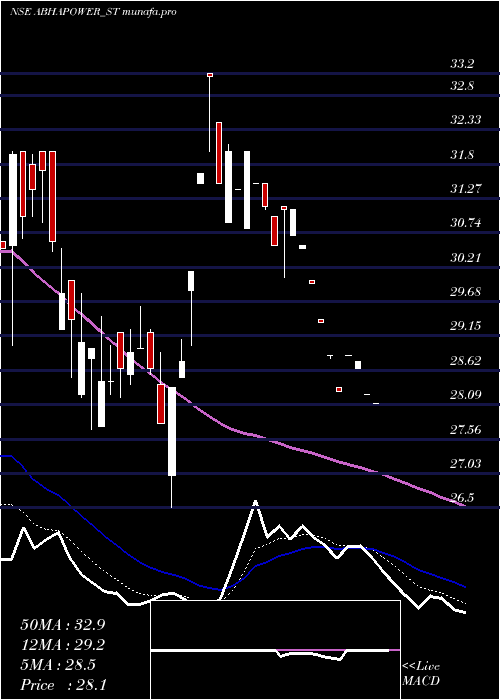This screenshot has width=500, height=700.
Task: Click the 30.74 price axis label
Action: [466, 223]
